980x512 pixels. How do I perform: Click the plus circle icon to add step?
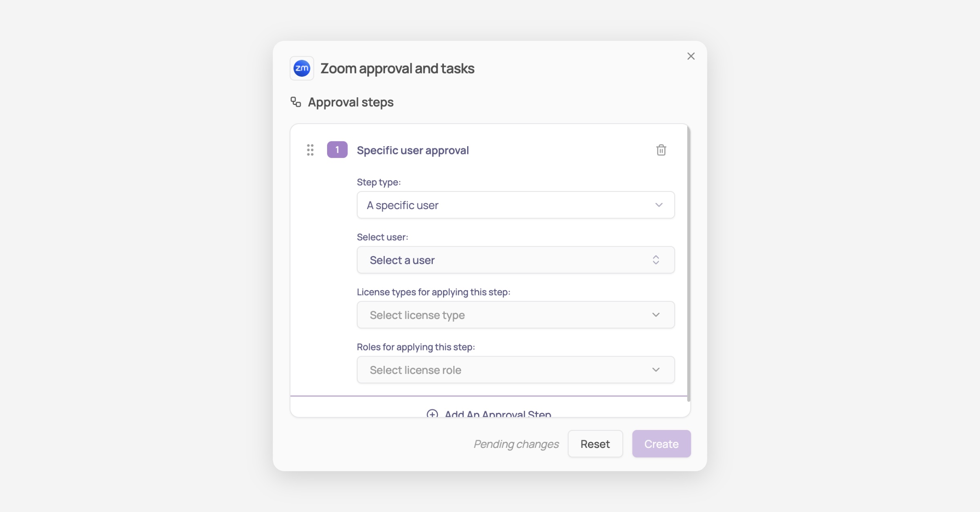pos(432,414)
